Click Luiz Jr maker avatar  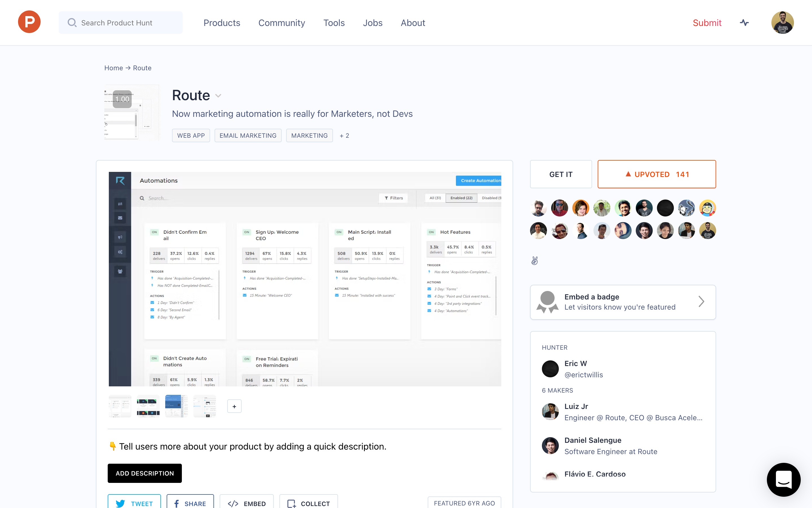(x=550, y=411)
